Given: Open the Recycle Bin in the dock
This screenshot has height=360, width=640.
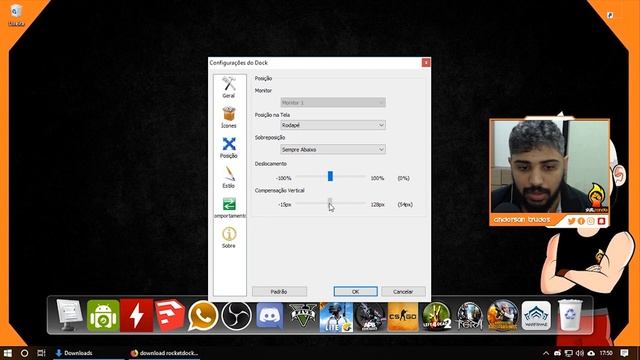Looking at the screenshot, I should tap(570, 315).
